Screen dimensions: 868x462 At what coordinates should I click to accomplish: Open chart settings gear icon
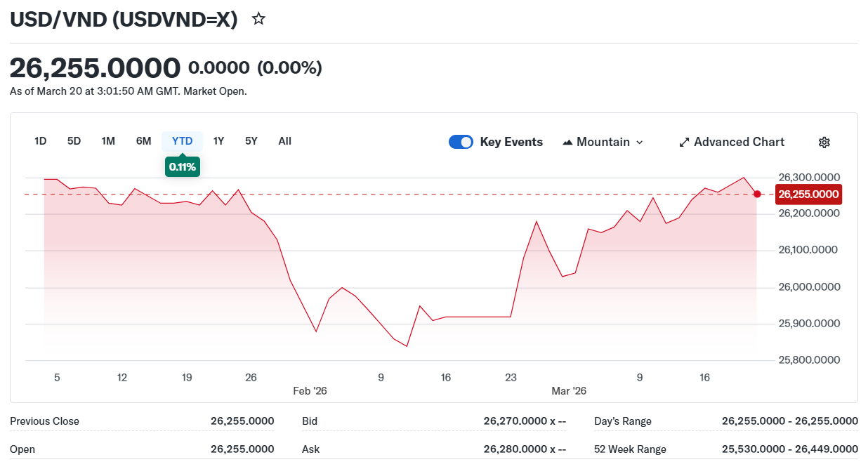824,143
